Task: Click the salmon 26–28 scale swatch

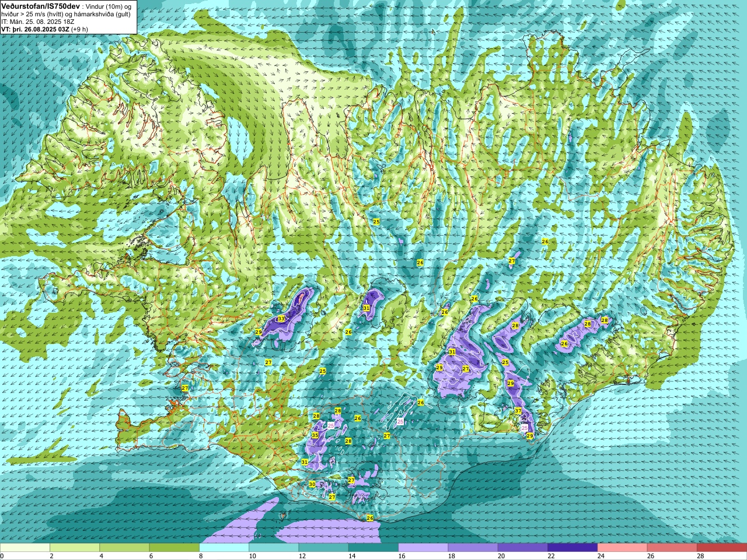Action: coord(672,548)
